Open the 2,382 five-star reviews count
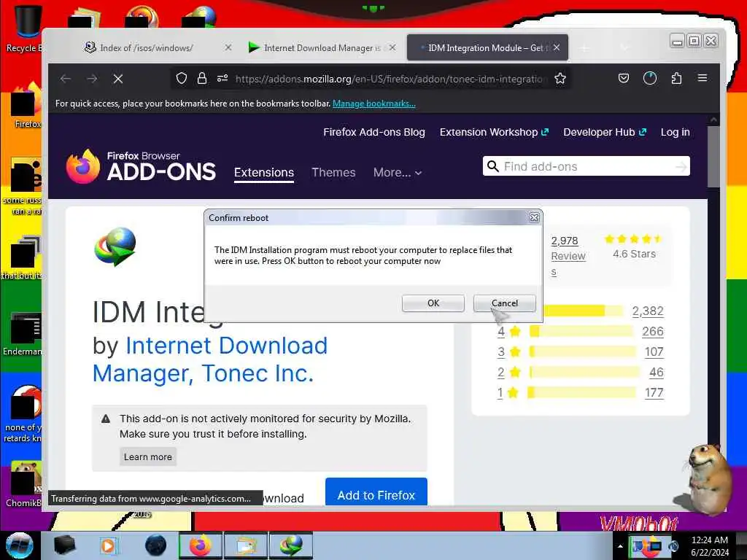The image size is (747, 560). [648, 311]
